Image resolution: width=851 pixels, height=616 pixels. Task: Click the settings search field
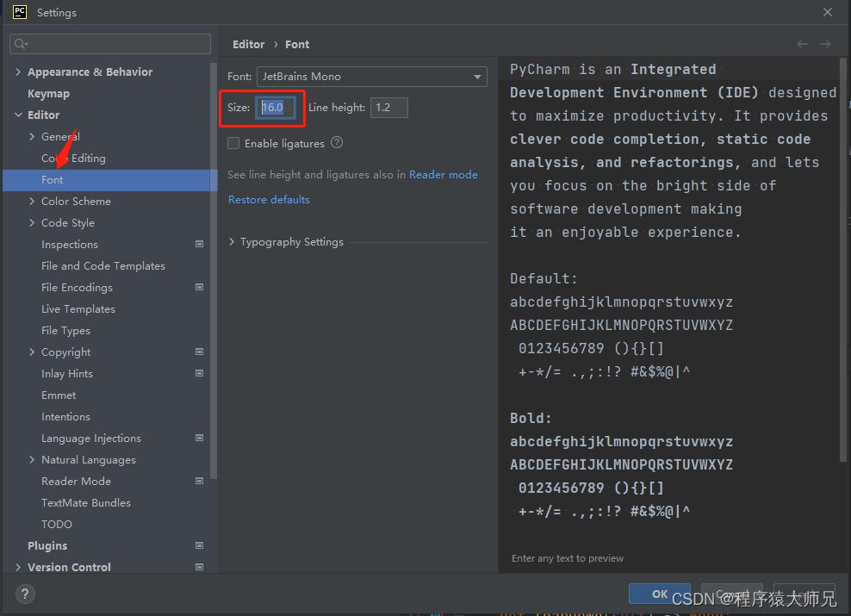tap(110, 44)
